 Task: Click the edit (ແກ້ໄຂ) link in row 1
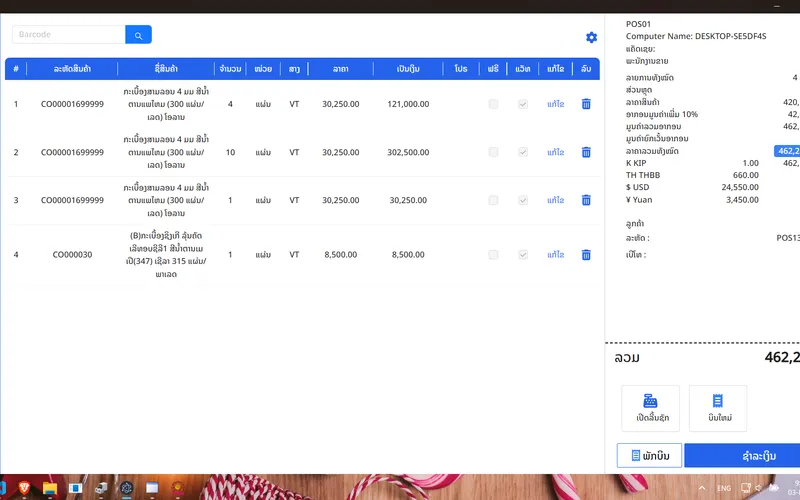click(x=556, y=104)
